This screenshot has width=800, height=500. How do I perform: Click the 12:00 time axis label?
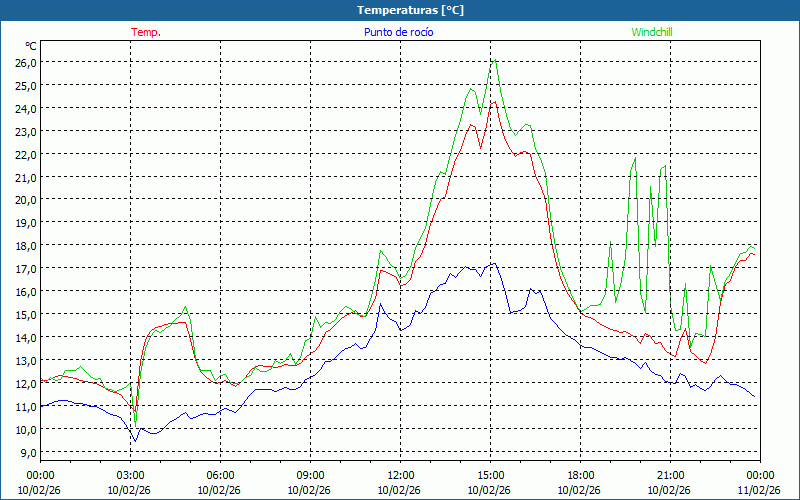[x=400, y=475]
